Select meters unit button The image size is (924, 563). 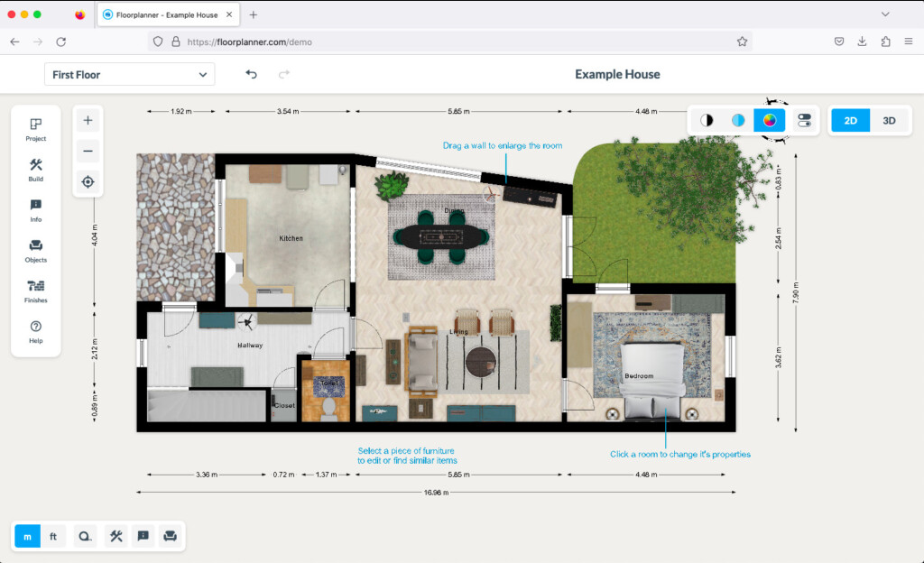(x=27, y=536)
